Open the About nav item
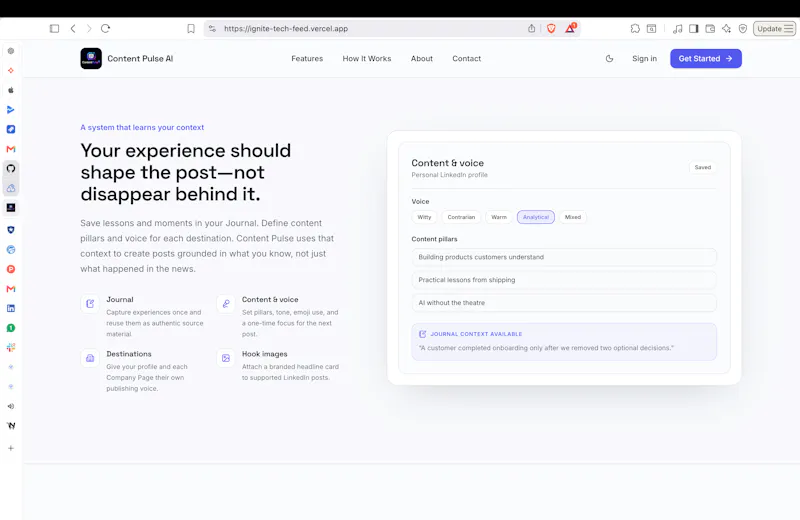Image resolution: width=800 pixels, height=520 pixels. tap(422, 59)
